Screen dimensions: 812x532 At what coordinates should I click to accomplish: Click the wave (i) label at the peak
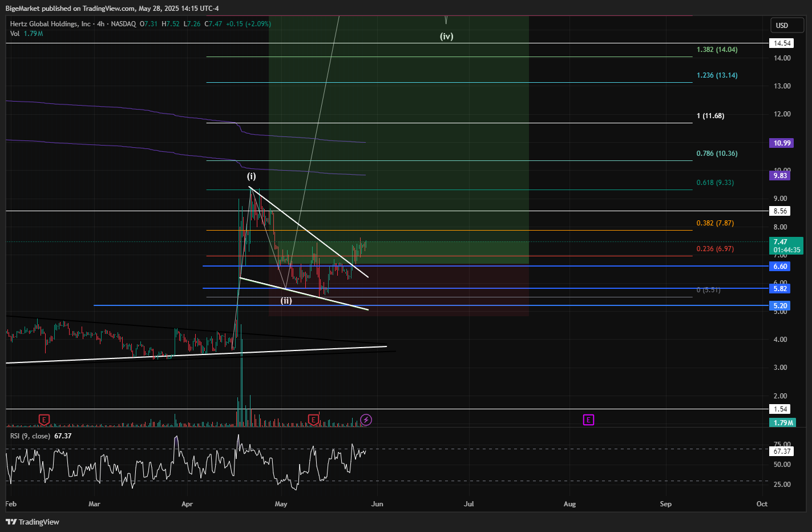[x=251, y=176]
